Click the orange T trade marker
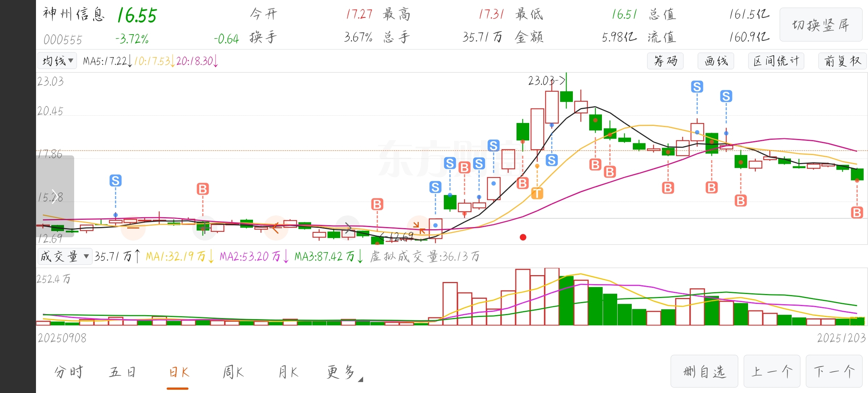868x393 pixels. point(537,193)
